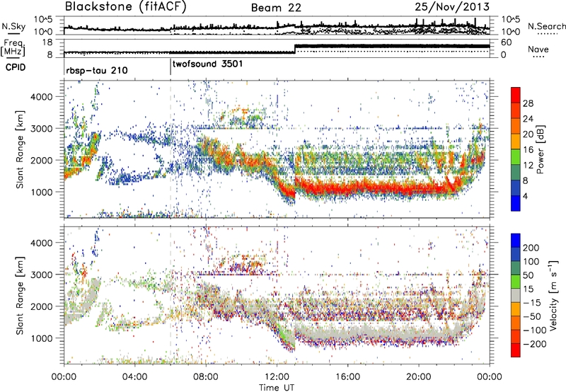Click the 'twofsound 3501' CPID text

[208, 64]
